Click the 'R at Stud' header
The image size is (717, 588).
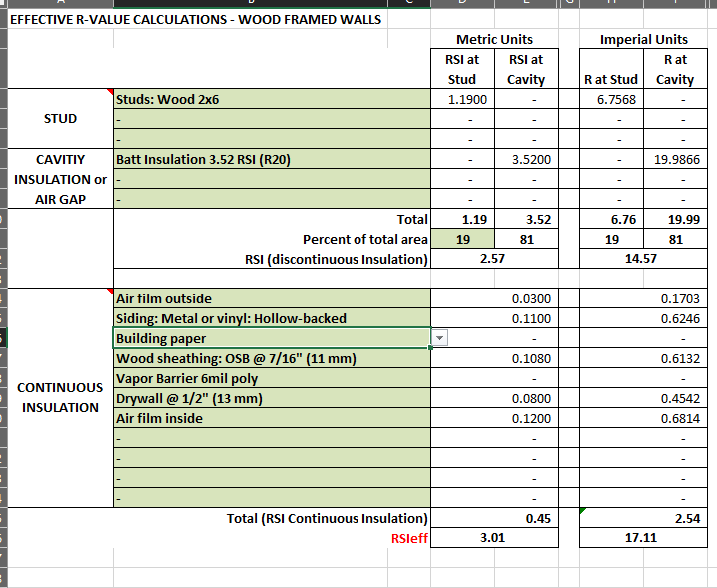tap(611, 69)
